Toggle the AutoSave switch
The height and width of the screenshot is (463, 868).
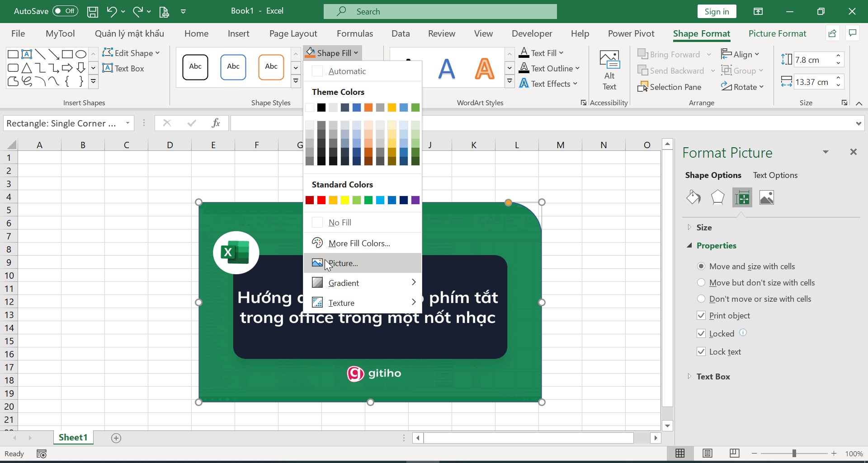(x=65, y=11)
